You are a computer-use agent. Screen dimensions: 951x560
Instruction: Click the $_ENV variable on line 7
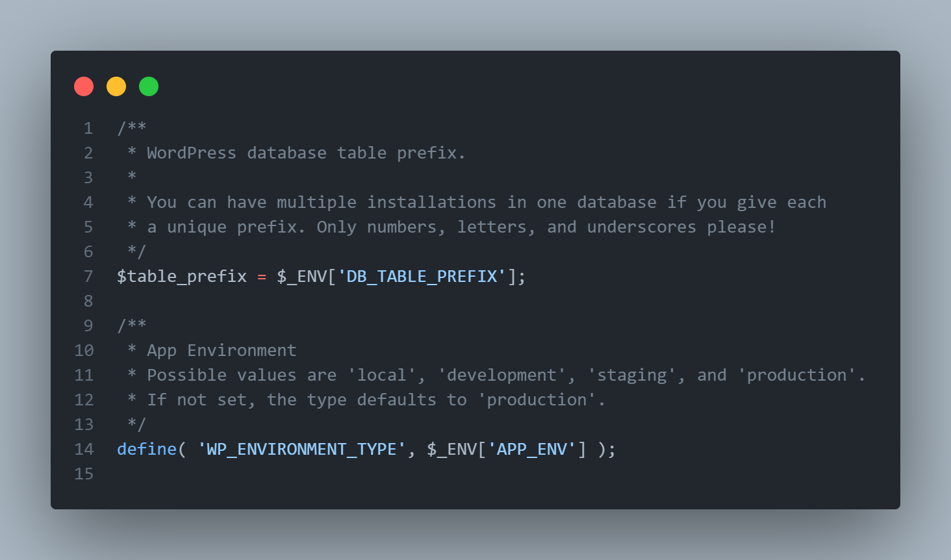[x=301, y=277]
